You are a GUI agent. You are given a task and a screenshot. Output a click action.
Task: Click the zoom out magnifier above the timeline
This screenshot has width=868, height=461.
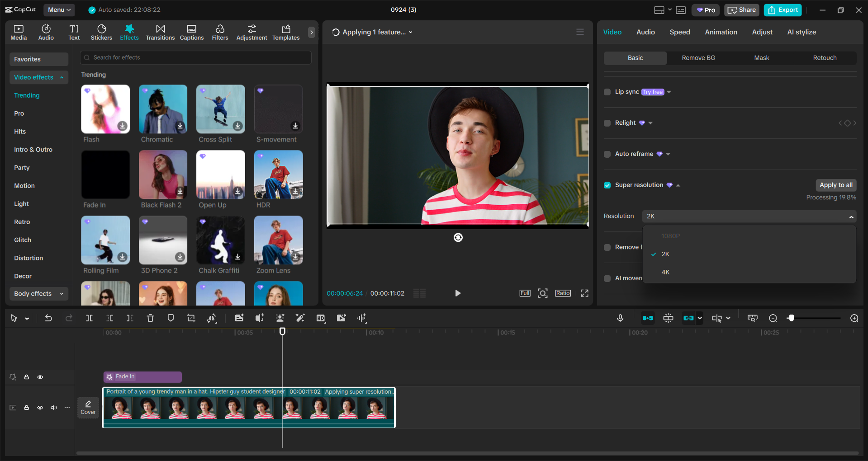[773, 318]
